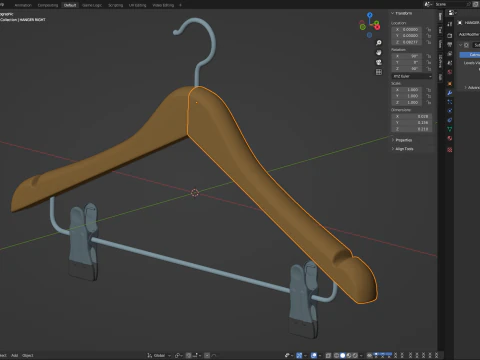The width and height of the screenshot is (480, 360).
Task: Open the XYZ Euler rotation mode dropdown
Action: (412, 76)
